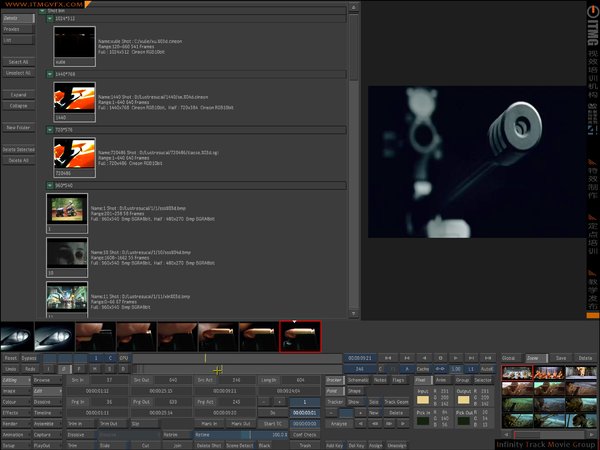Open the Colour menu
Viewport: 600px width, 450px height.
click(x=14, y=401)
